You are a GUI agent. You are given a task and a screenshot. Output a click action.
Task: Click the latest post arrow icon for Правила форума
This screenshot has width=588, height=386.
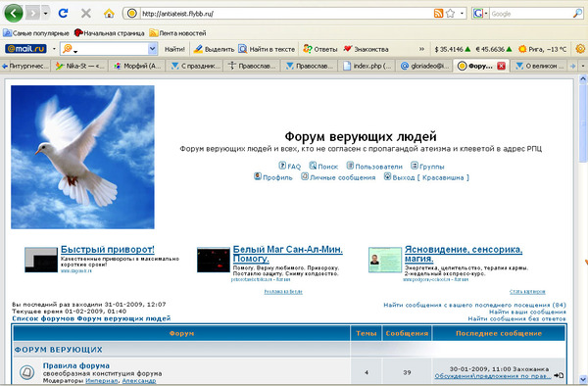pyautogui.click(x=559, y=375)
